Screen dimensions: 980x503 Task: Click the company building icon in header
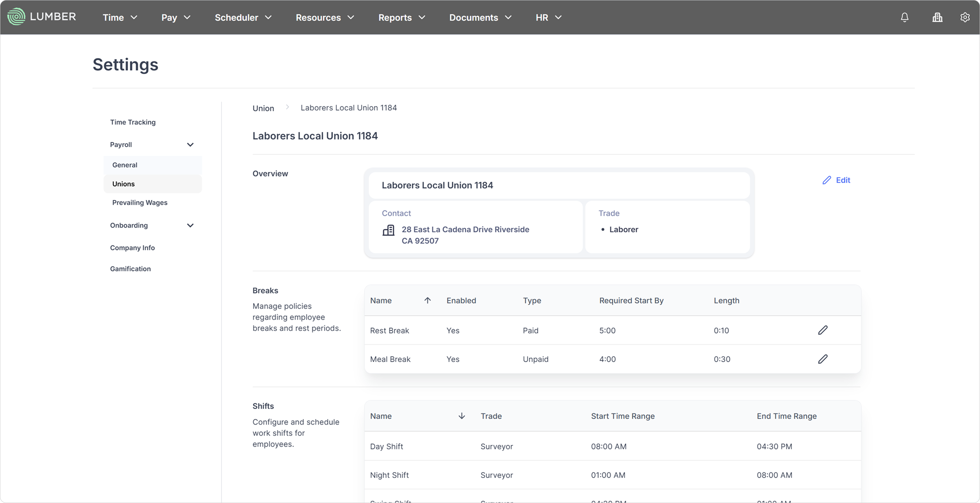937,18
